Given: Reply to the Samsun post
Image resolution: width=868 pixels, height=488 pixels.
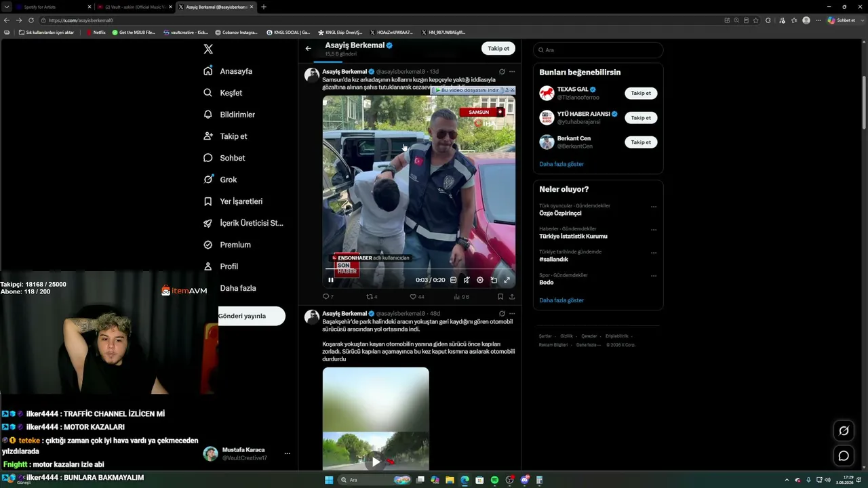Looking at the screenshot, I should 328,296.
